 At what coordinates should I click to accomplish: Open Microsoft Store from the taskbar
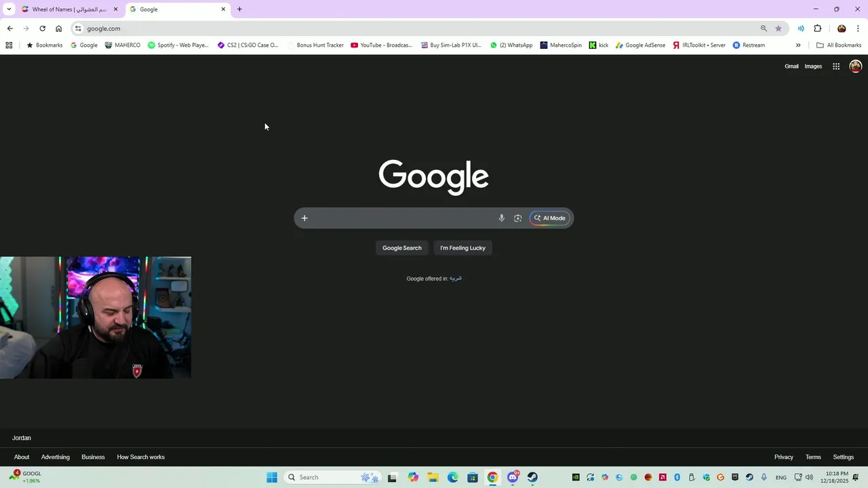point(473,477)
